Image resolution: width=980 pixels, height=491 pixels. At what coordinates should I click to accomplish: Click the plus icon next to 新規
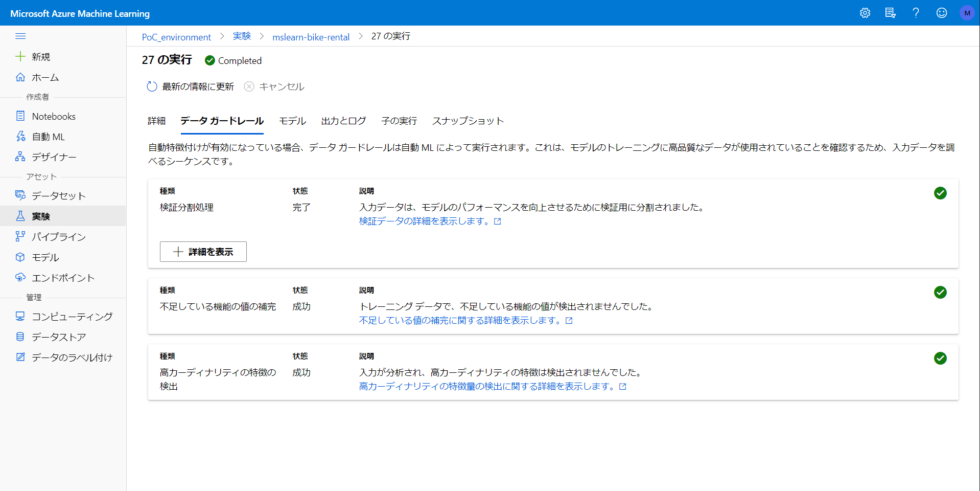(20, 56)
